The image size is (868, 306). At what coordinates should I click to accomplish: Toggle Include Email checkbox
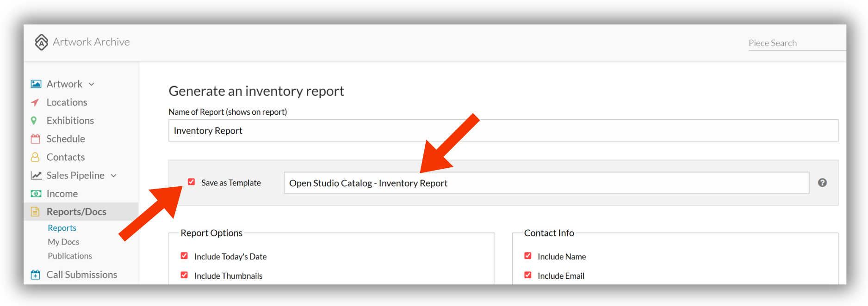[527, 275]
